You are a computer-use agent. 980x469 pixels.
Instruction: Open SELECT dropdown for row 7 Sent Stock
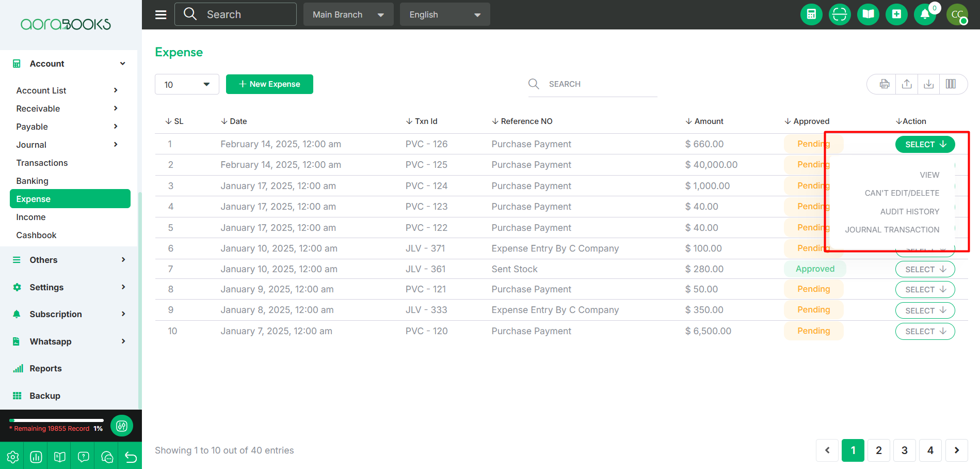click(925, 269)
